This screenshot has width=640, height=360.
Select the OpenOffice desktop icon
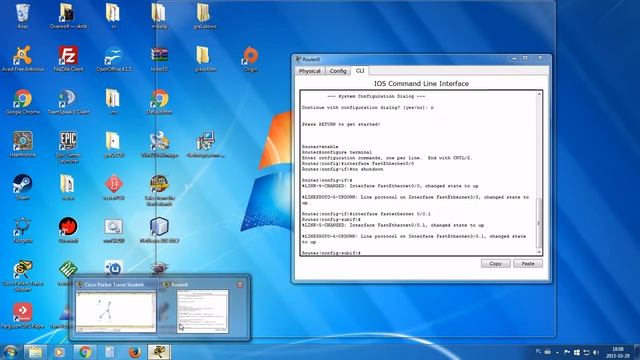[x=113, y=59]
